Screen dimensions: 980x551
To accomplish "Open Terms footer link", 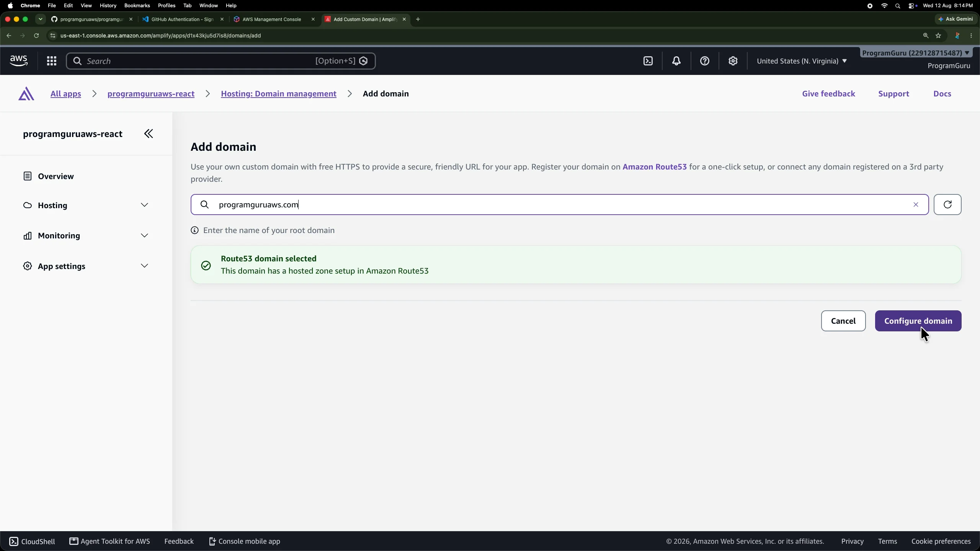I will 887,541.
